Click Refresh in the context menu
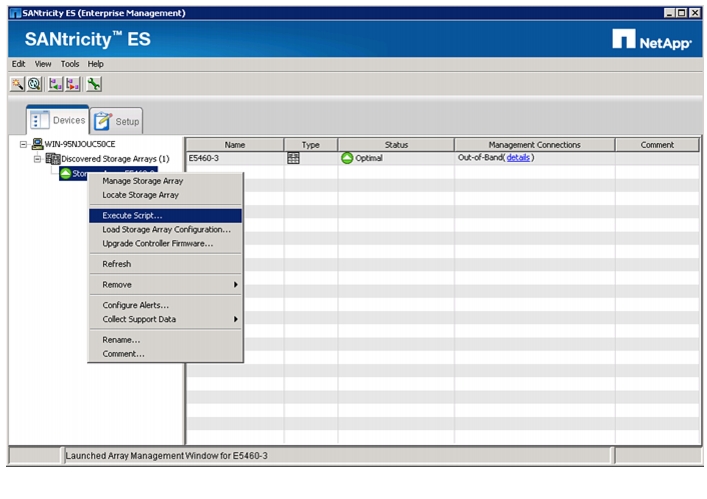 pos(165,264)
